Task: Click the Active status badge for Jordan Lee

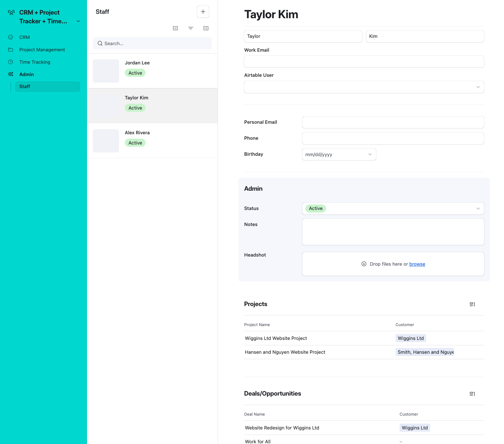Action: click(x=135, y=73)
